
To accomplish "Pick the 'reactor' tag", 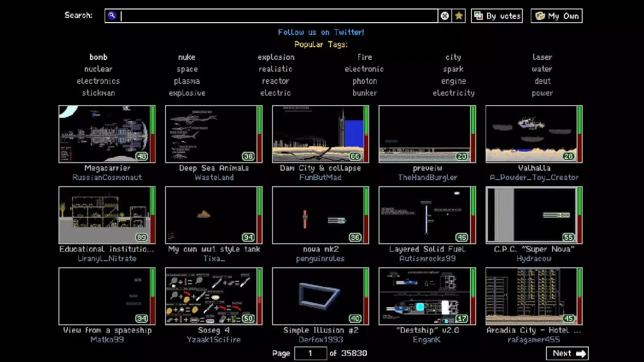I will point(275,81).
